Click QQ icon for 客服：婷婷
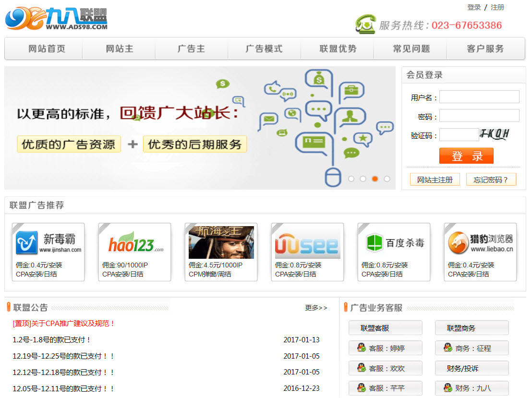Screen dimensions: 532x398 pyautogui.click(x=362, y=348)
